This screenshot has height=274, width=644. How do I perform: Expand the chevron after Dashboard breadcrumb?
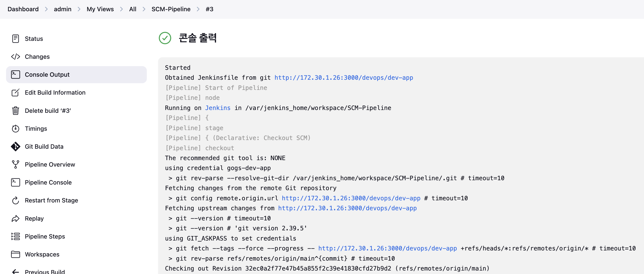[46, 9]
